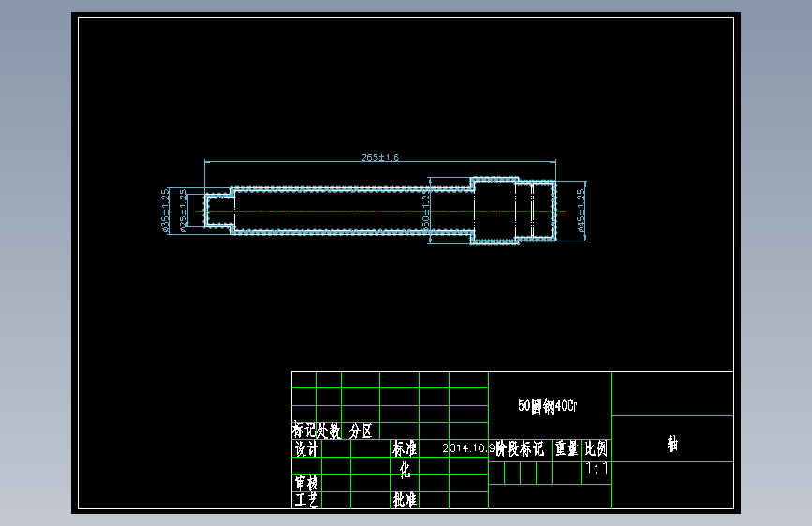
Task: Select the 标记 label in title block
Action: pos(304,431)
